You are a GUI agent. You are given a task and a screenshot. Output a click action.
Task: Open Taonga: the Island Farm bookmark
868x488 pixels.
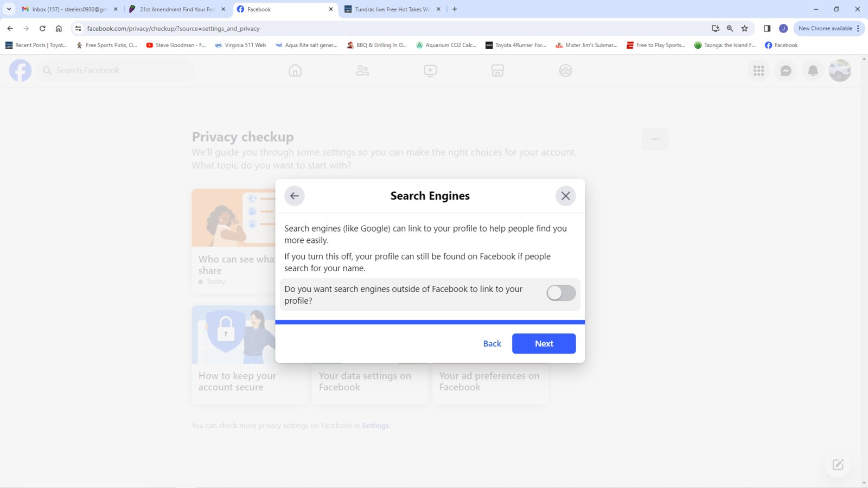(x=725, y=45)
